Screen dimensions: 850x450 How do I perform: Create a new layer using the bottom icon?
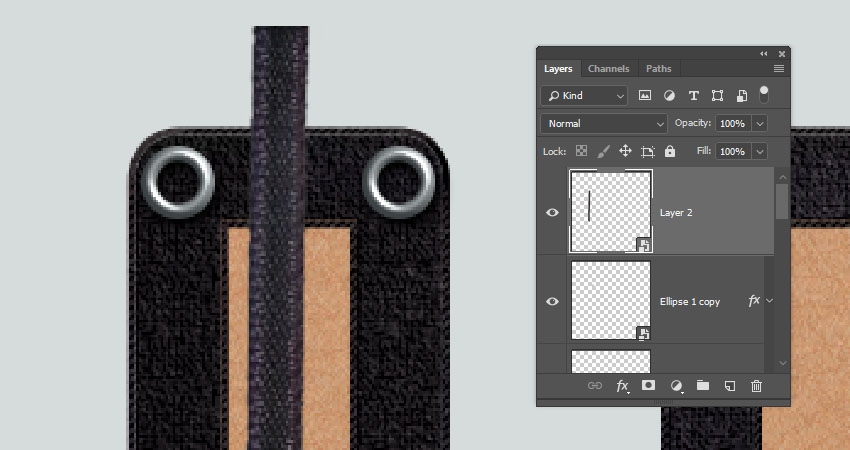pyautogui.click(x=730, y=385)
